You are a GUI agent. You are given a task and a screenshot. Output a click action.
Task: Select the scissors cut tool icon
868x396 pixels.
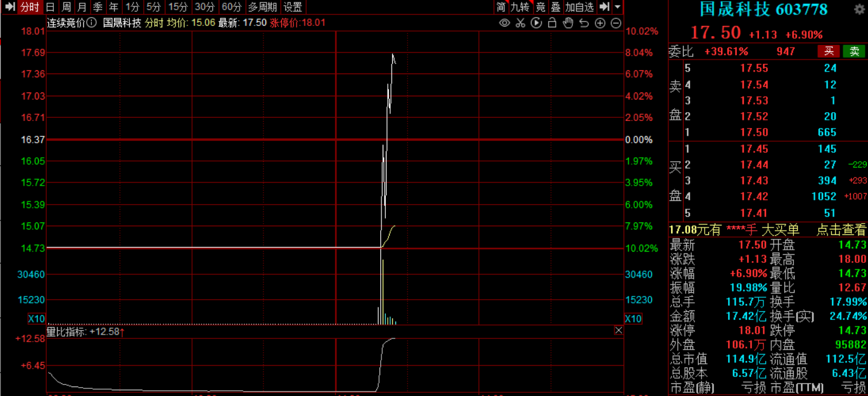520,23
